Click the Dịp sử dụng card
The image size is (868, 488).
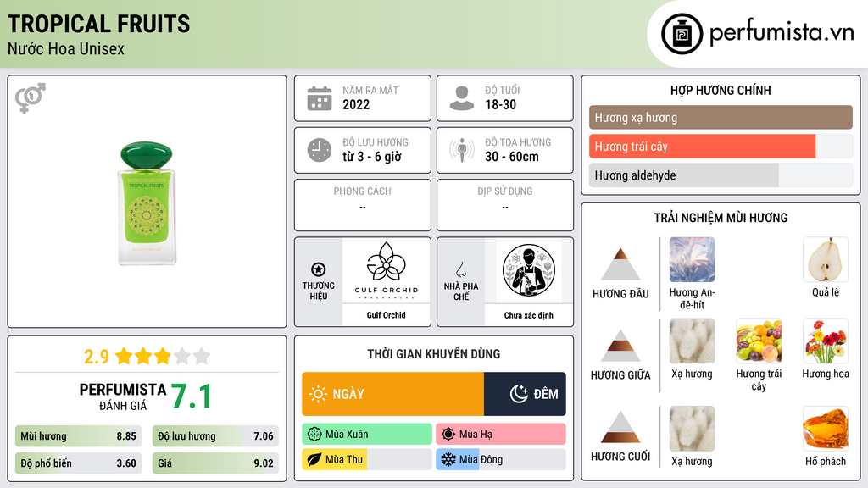[x=505, y=205]
